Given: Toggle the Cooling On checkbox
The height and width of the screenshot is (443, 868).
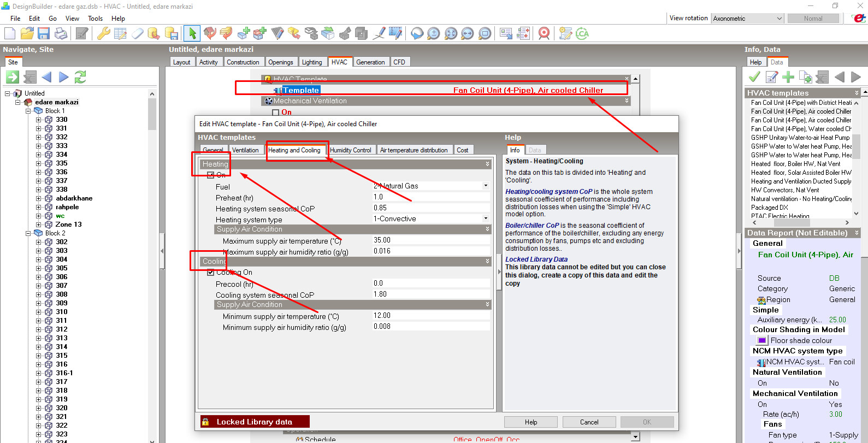Looking at the screenshot, I should pyautogui.click(x=210, y=272).
